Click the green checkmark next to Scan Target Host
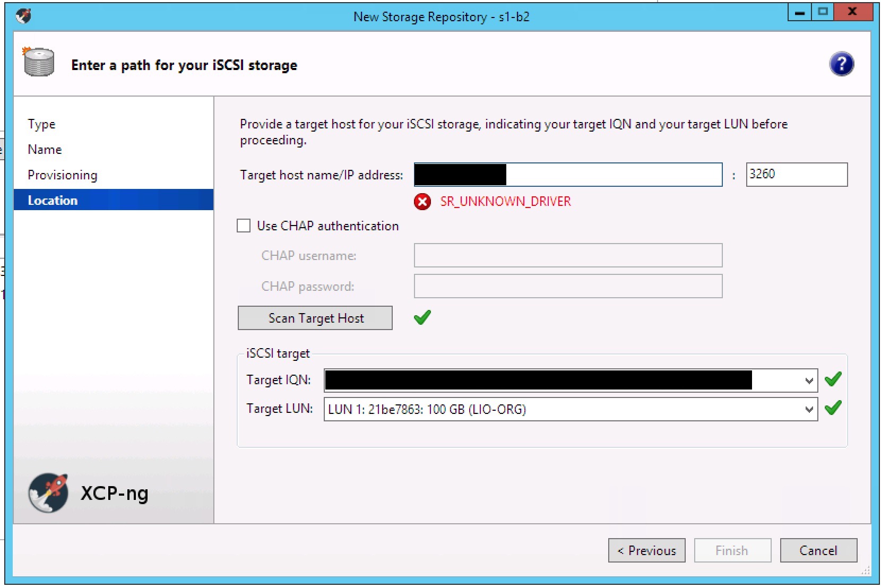The height and width of the screenshot is (588, 881). (422, 317)
